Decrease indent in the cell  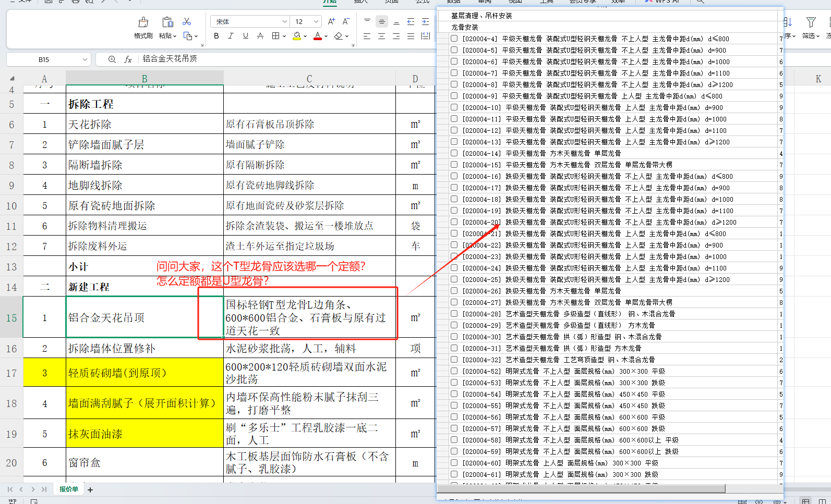pos(411,21)
